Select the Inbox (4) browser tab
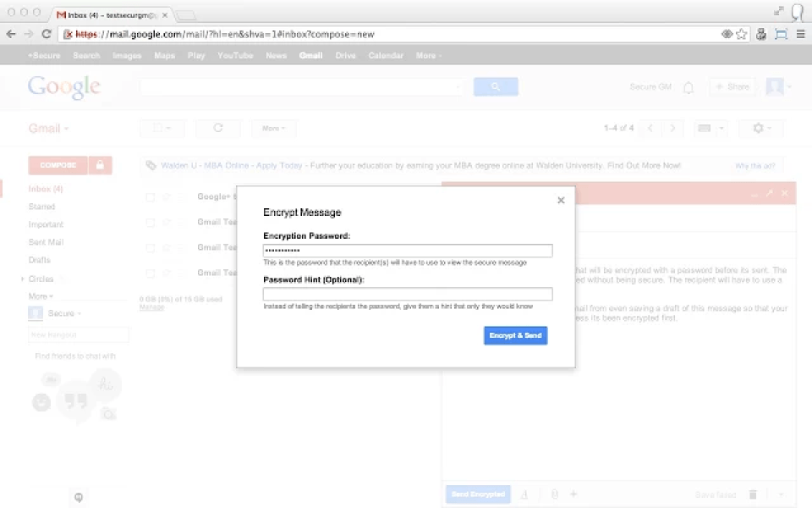The height and width of the screenshot is (508, 812). coord(112,15)
